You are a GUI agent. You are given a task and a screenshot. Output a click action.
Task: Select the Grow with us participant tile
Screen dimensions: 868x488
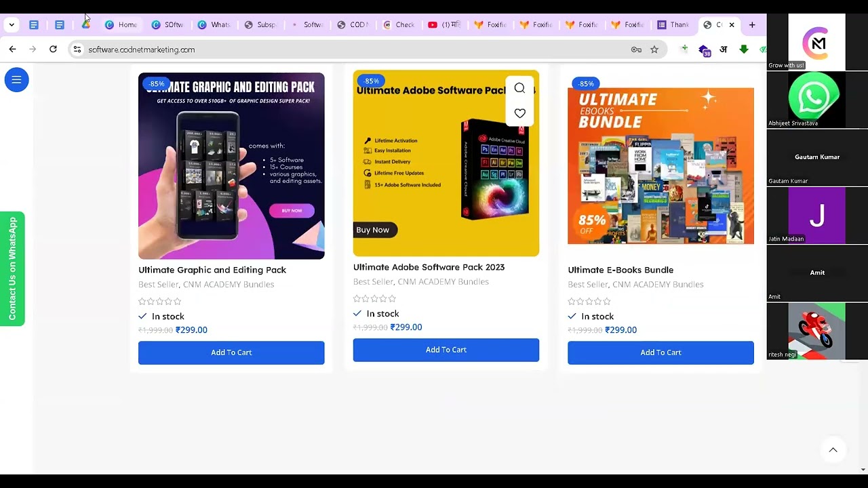click(816, 41)
